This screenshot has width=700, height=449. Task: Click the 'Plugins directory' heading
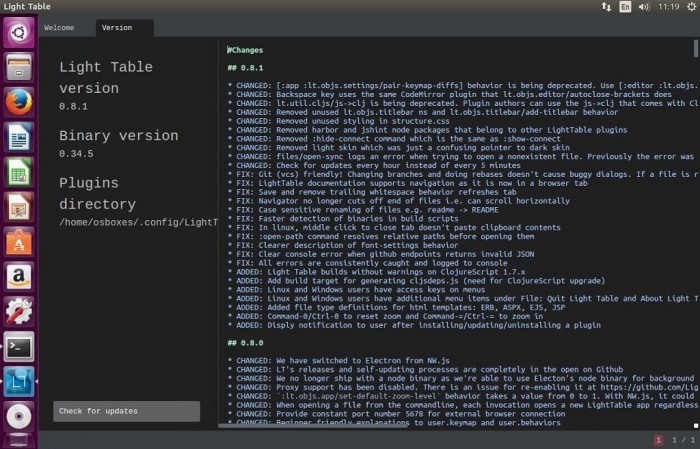pos(97,194)
